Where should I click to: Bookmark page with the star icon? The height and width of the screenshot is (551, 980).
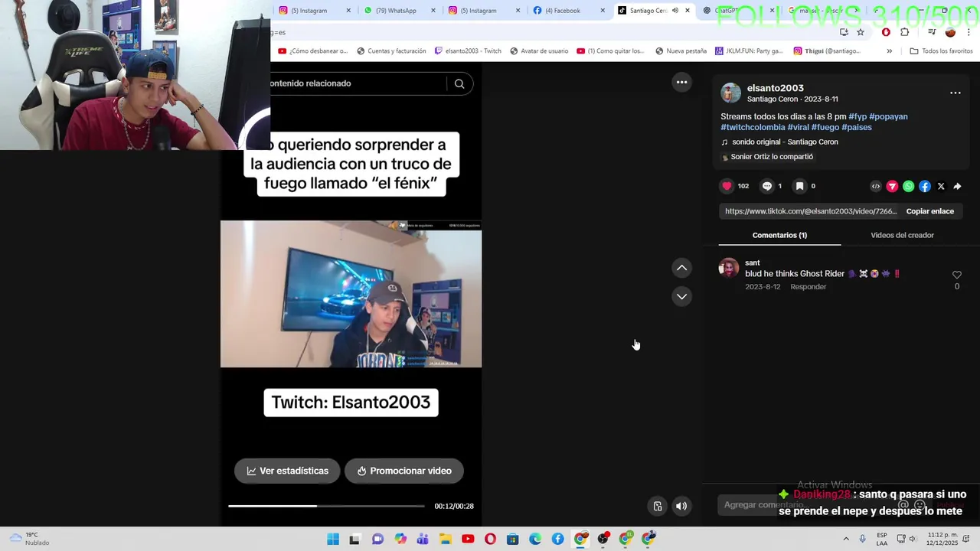tap(861, 32)
